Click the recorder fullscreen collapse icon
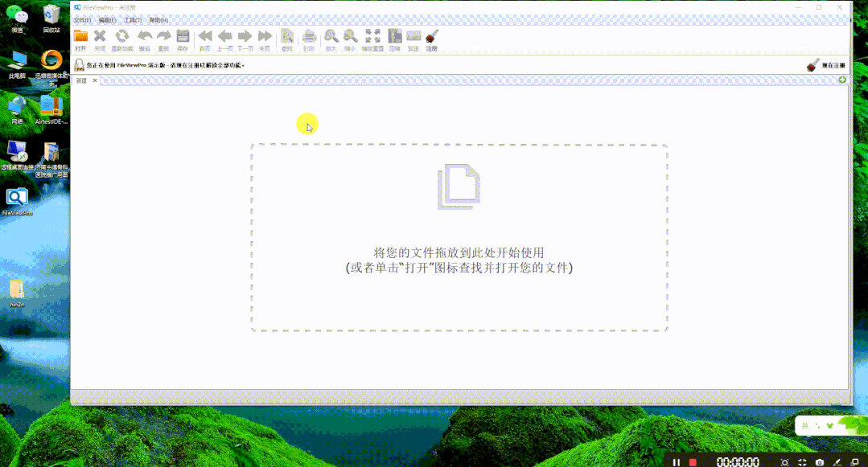The width and height of the screenshot is (868, 467). (x=802, y=462)
